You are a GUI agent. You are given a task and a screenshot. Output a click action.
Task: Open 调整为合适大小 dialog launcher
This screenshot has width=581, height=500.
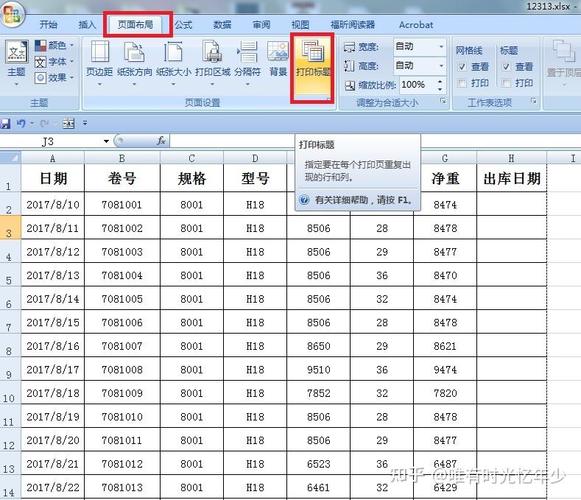point(443,101)
